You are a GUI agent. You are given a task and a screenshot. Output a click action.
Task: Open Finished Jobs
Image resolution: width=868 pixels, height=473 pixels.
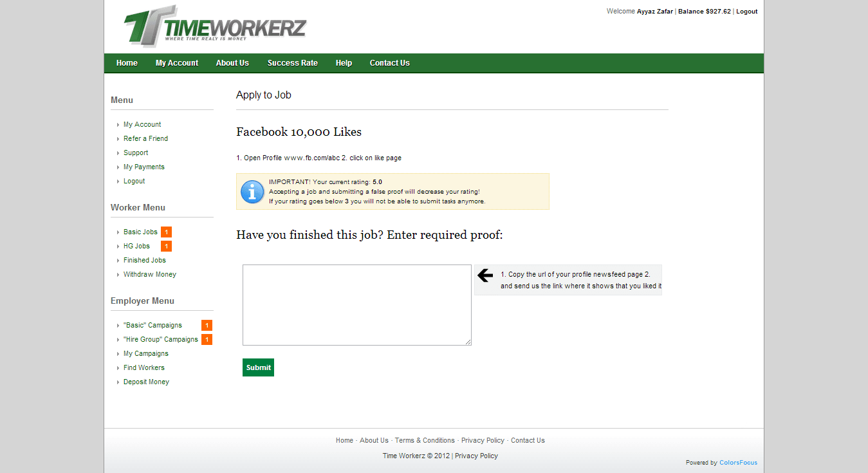pos(145,261)
